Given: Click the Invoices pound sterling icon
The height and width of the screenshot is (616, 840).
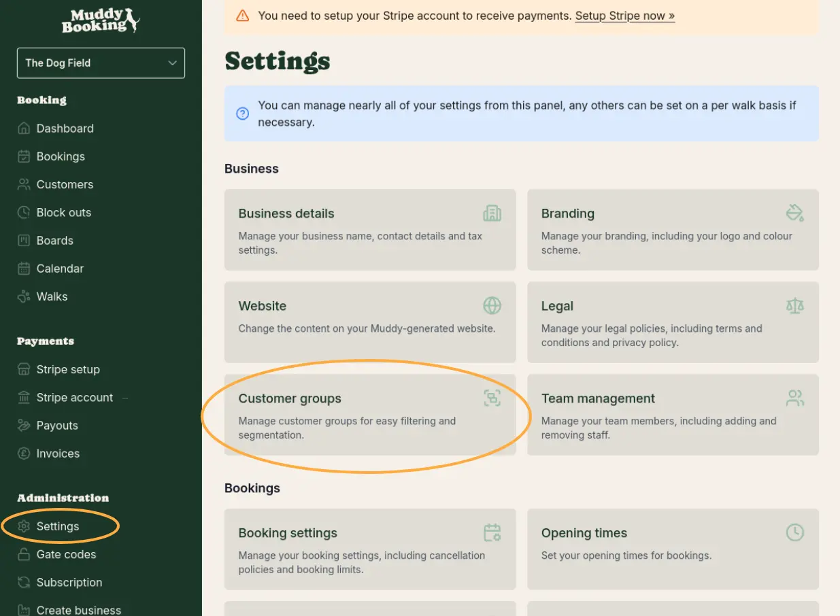Looking at the screenshot, I should tap(23, 453).
